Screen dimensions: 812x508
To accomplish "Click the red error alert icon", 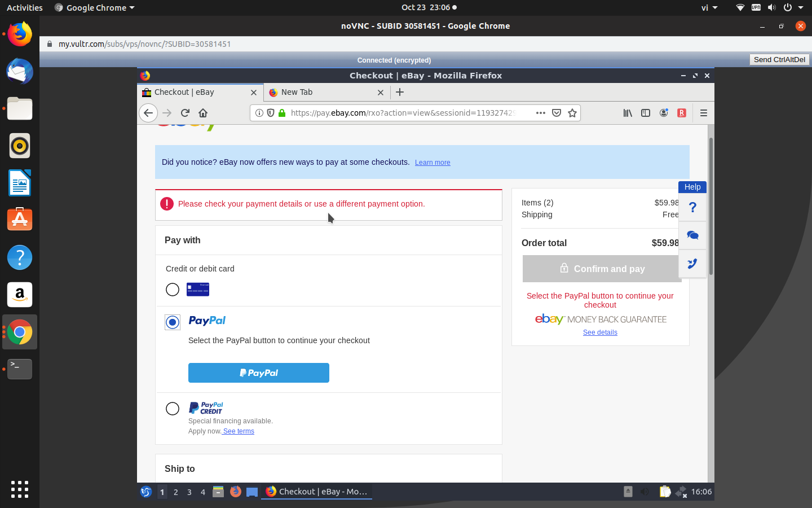I will coord(167,204).
